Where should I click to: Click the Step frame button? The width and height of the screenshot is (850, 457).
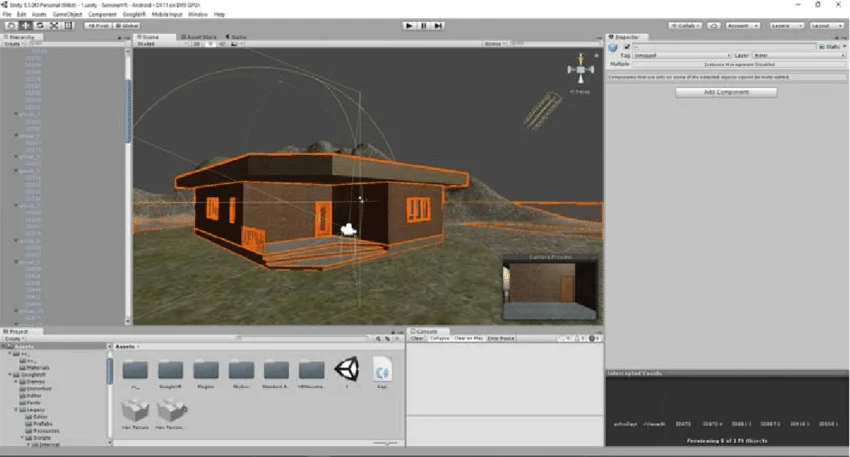point(438,25)
